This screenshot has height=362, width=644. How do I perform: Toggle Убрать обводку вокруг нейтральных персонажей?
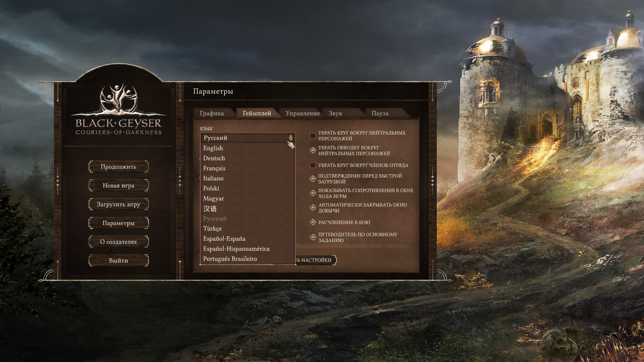pos(313,150)
